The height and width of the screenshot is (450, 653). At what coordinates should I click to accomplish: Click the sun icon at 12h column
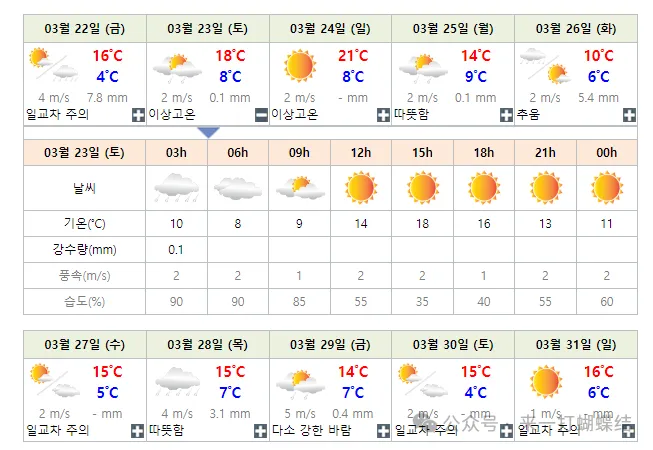pyautogui.click(x=361, y=187)
